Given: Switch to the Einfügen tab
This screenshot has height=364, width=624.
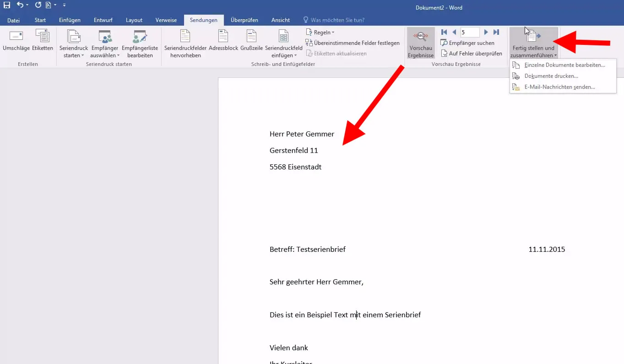Looking at the screenshot, I should (x=70, y=20).
